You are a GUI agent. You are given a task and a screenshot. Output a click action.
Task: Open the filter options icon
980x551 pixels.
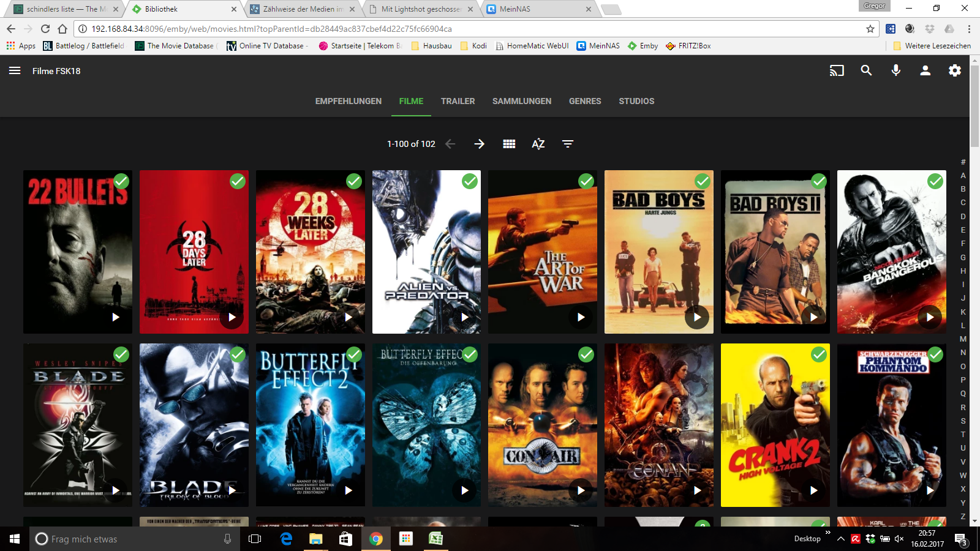pyautogui.click(x=568, y=144)
